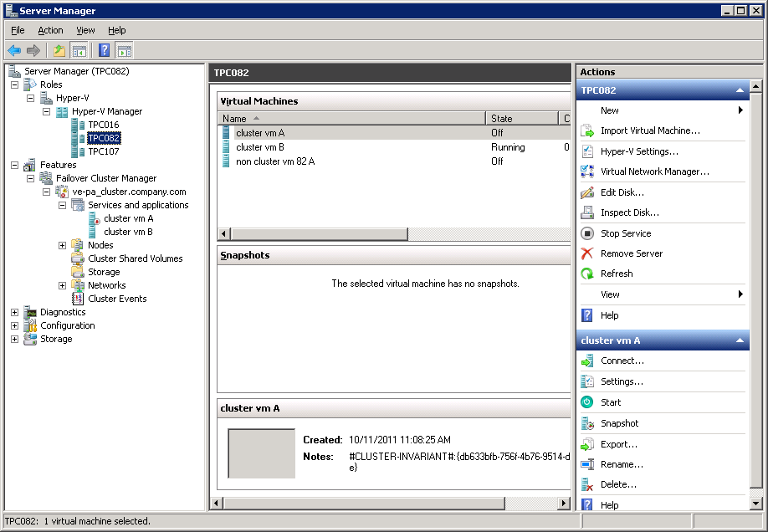Click the Failover Cluster Manager tree icon
The height and width of the screenshot is (532, 768).
click(x=46, y=178)
